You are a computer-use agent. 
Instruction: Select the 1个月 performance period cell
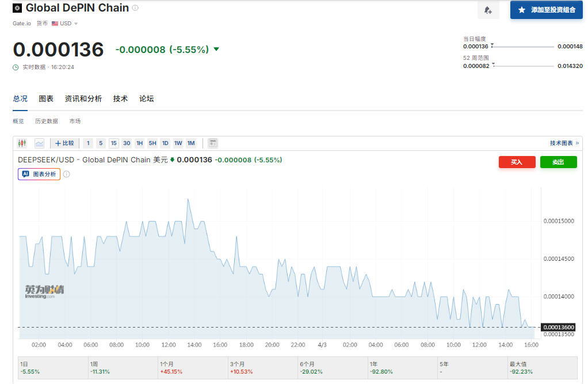coord(192,368)
